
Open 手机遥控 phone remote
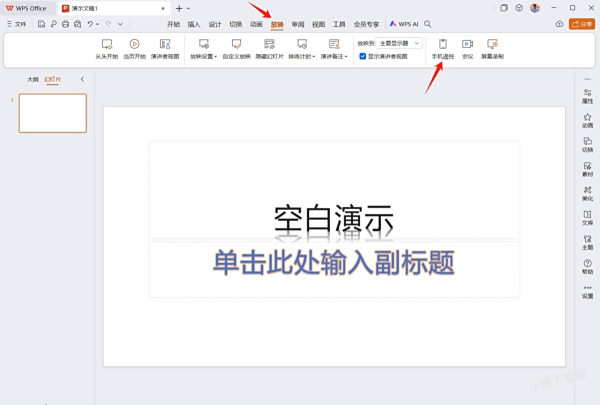pyautogui.click(x=443, y=49)
